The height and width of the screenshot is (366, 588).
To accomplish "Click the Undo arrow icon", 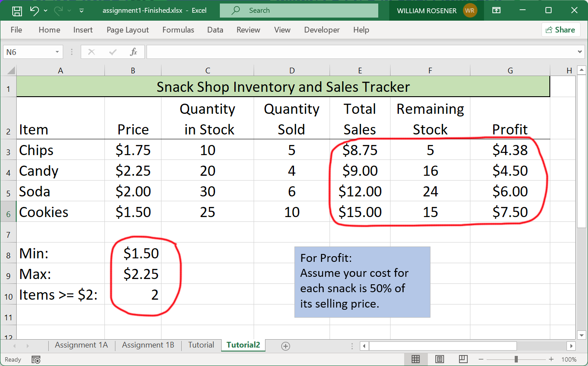I will coord(35,11).
